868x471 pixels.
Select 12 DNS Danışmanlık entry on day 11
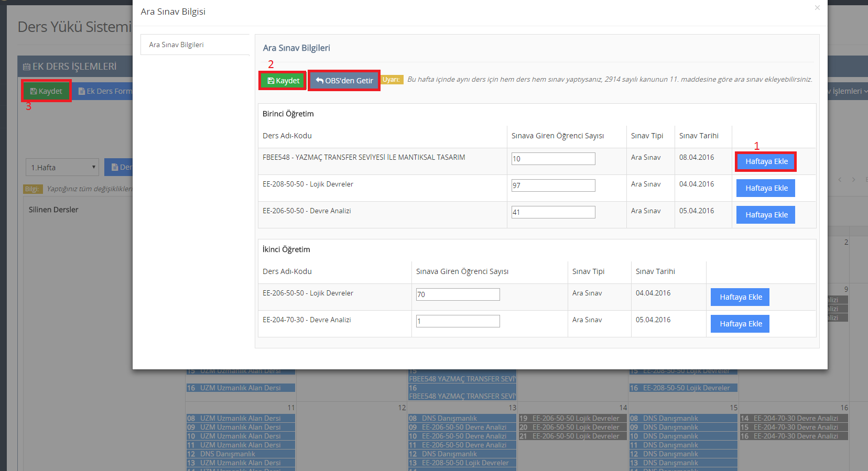241,454
